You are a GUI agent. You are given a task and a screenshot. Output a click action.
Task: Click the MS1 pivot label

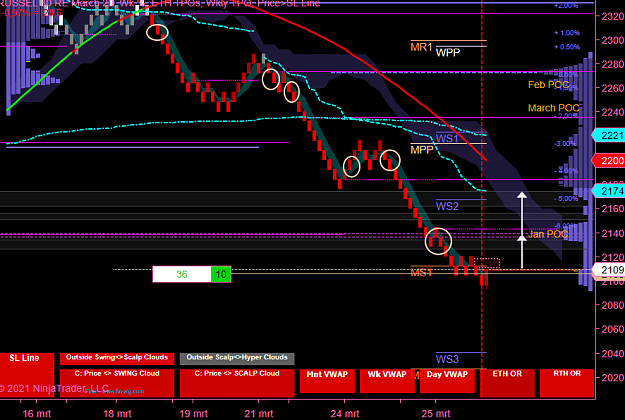point(421,273)
